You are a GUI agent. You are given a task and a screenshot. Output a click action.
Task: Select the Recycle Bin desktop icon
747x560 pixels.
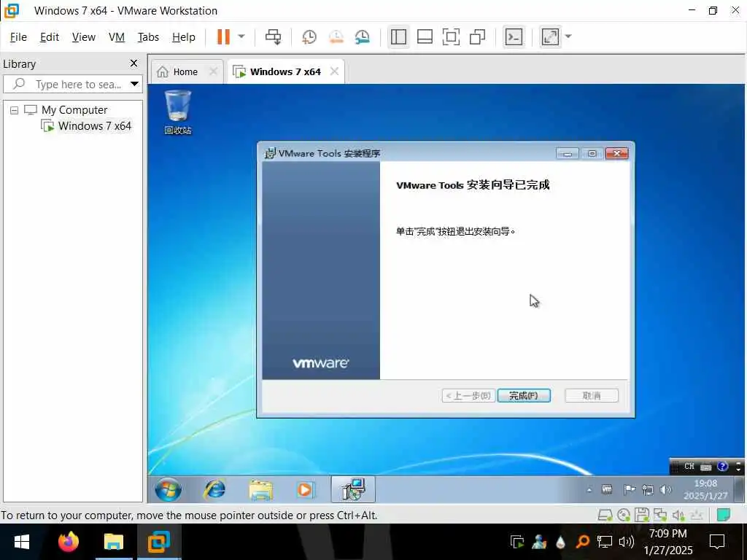tap(178, 112)
